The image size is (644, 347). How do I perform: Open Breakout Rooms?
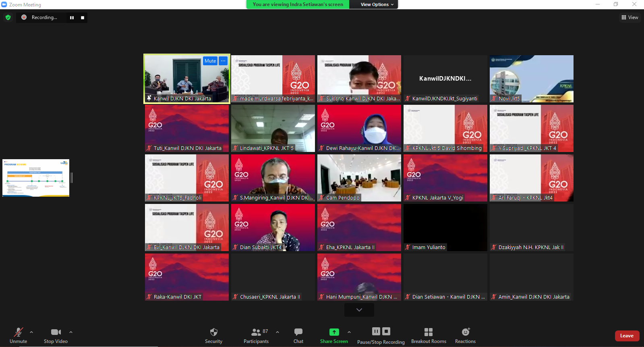click(429, 335)
